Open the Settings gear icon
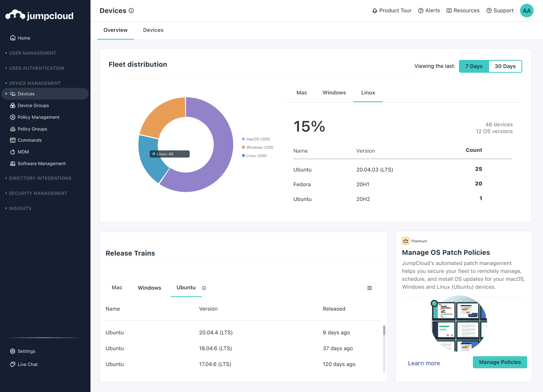 (13, 351)
